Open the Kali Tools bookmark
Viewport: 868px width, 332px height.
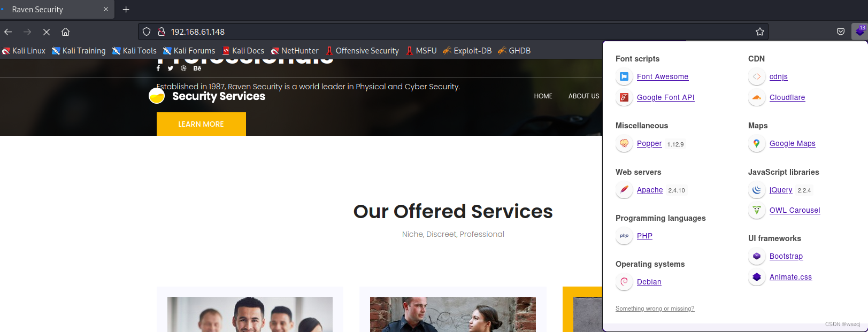coord(134,51)
